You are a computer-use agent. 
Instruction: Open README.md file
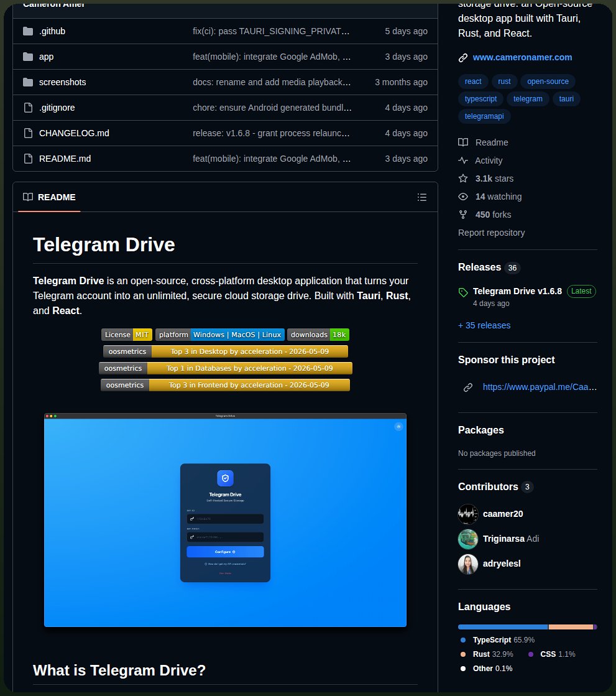point(65,159)
